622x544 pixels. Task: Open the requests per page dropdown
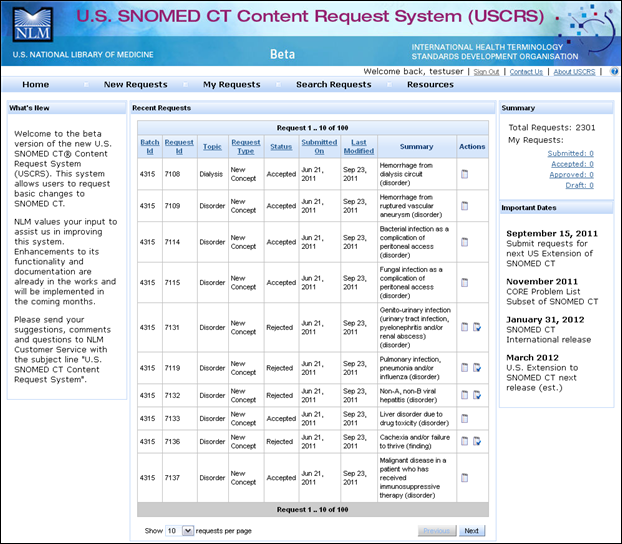pyautogui.click(x=179, y=531)
